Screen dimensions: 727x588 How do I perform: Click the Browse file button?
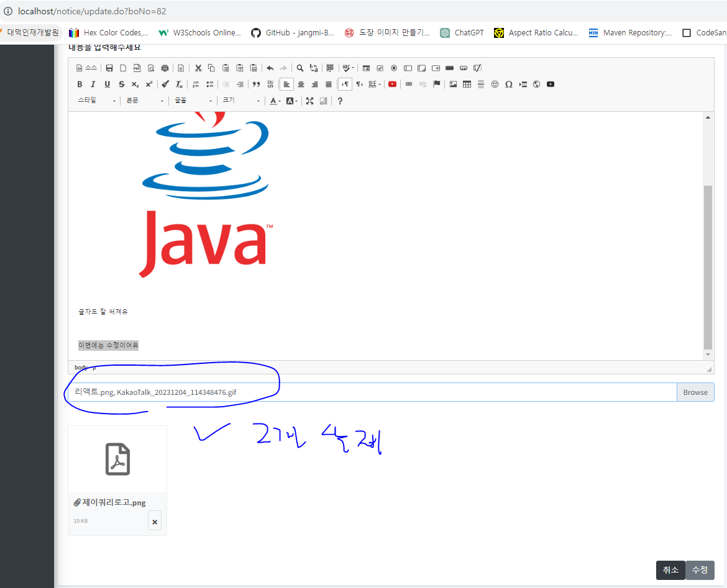[695, 392]
